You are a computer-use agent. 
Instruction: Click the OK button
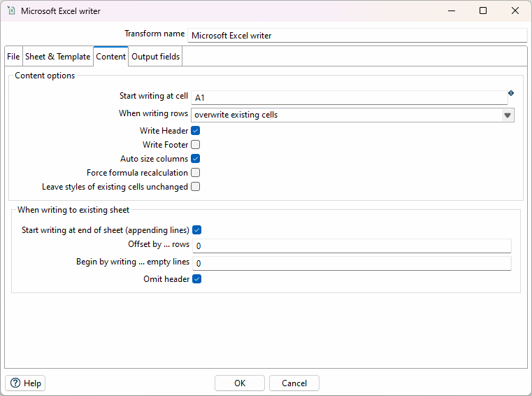(x=240, y=383)
